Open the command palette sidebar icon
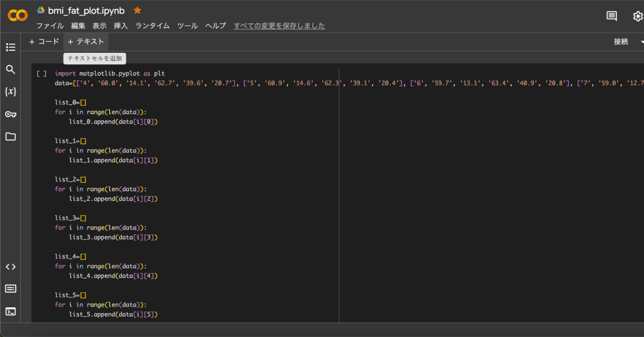The width and height of the screenshot is (644, 337). click(10, 288)
